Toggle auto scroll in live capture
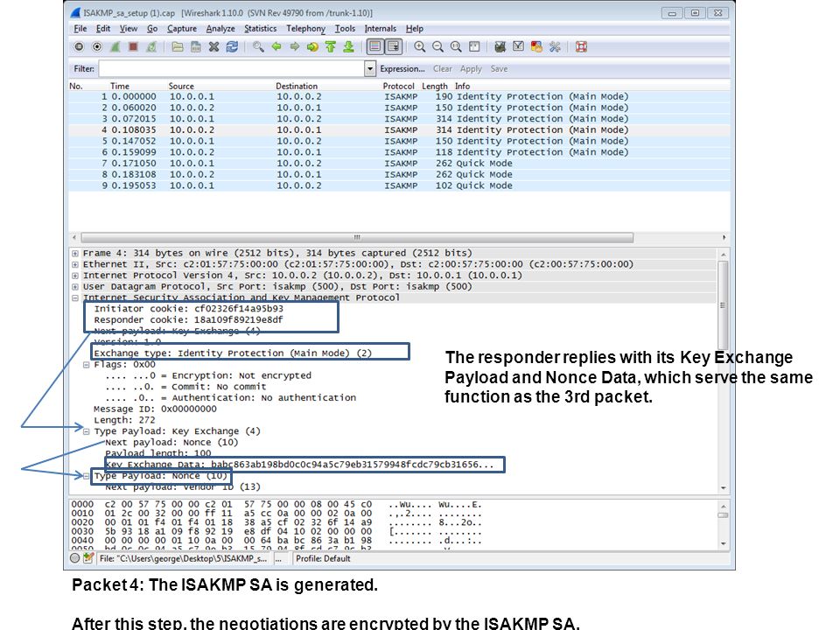This screenshot has width=840, height=630. tap(393, 47)
